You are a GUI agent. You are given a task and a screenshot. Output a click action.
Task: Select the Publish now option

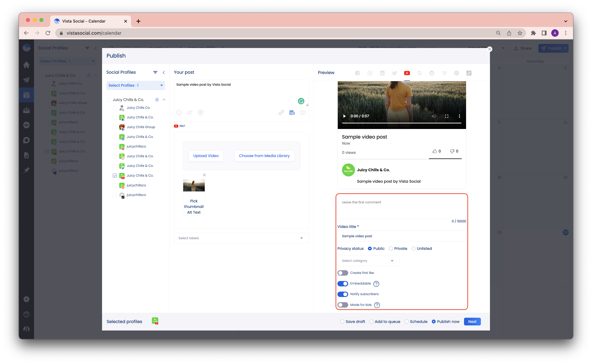[x=433, y=321]
